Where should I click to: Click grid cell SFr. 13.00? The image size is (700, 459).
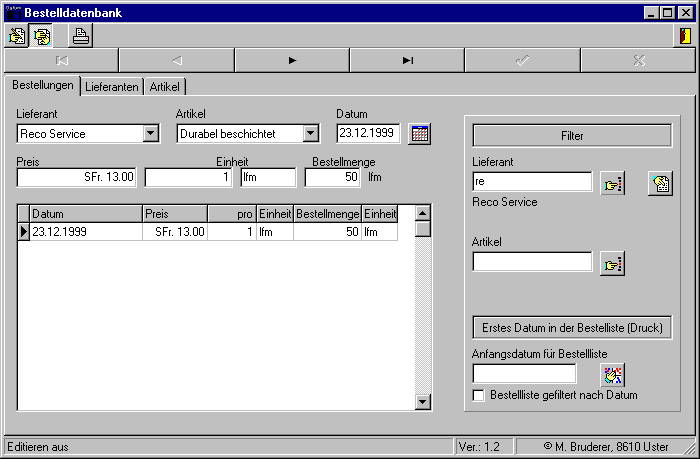coord(175,232)
